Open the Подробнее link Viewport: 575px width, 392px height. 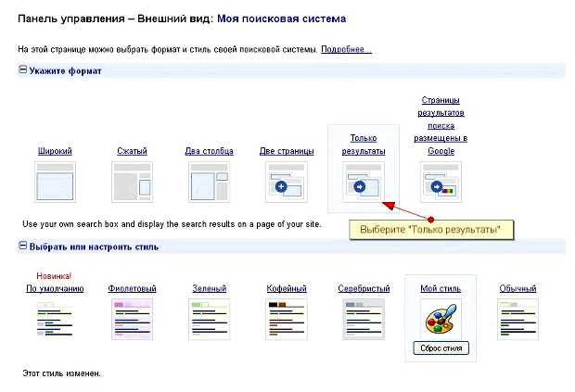click(x=346, y=48)
